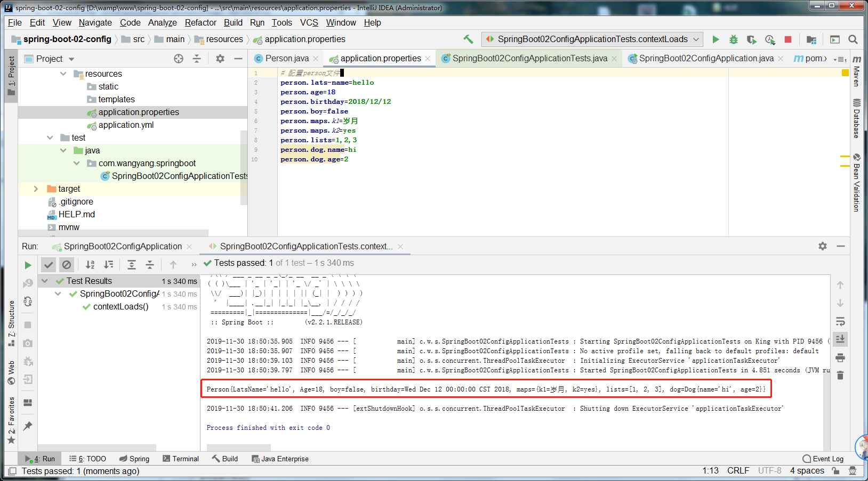This screenshot has width=868, height=481.
Task: Select the application.yml file in the tree
Action: tap(126, 125)
